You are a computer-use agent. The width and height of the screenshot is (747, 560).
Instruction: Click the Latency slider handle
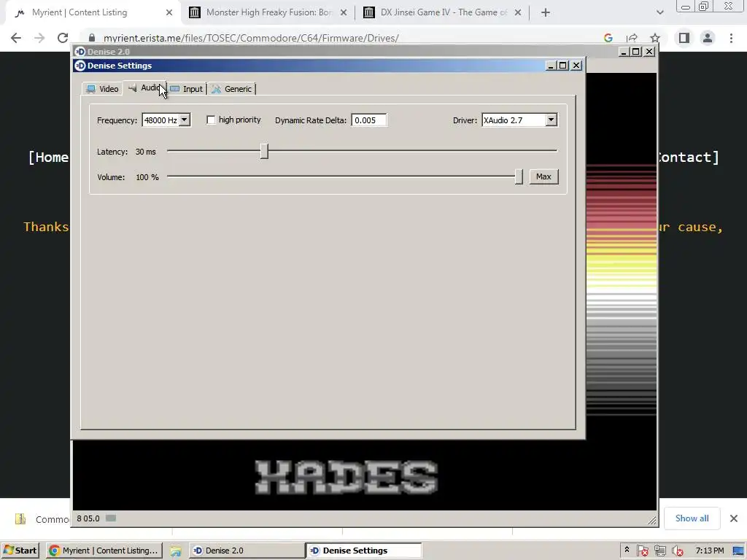coord(264,152)
